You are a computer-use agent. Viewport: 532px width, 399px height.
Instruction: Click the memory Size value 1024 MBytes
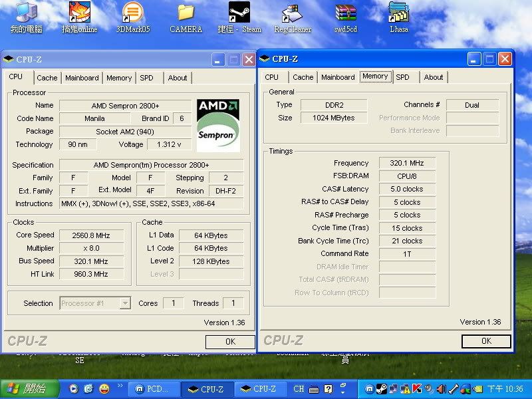tap(334, 118)
